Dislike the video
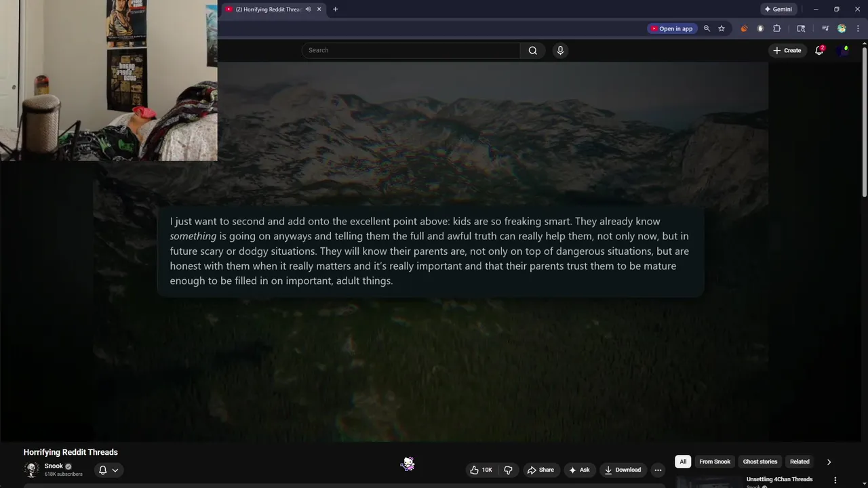The height and width of the screenshot is (488, 868). coord(508,470)
